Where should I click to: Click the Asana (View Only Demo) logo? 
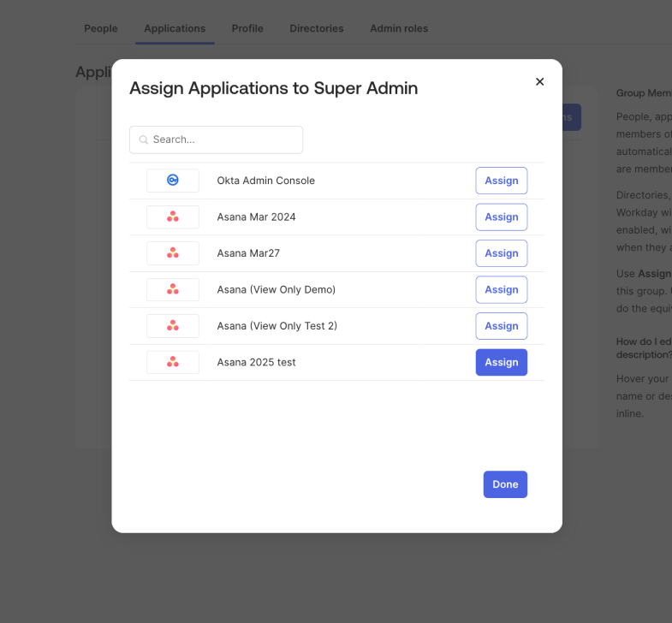[x=173, y=290]
